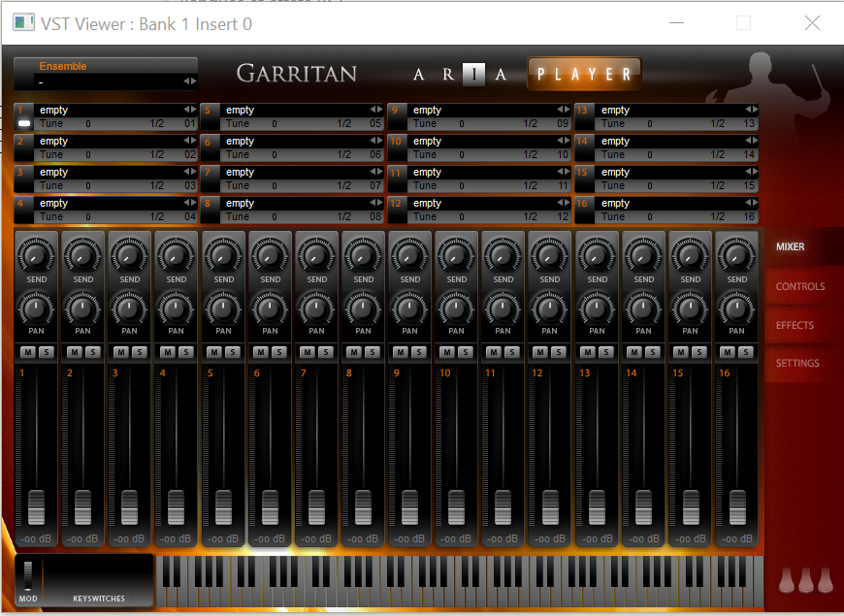Click the PLAYER logo button
This screenshot has height=616, width=844.
(584, 73)
